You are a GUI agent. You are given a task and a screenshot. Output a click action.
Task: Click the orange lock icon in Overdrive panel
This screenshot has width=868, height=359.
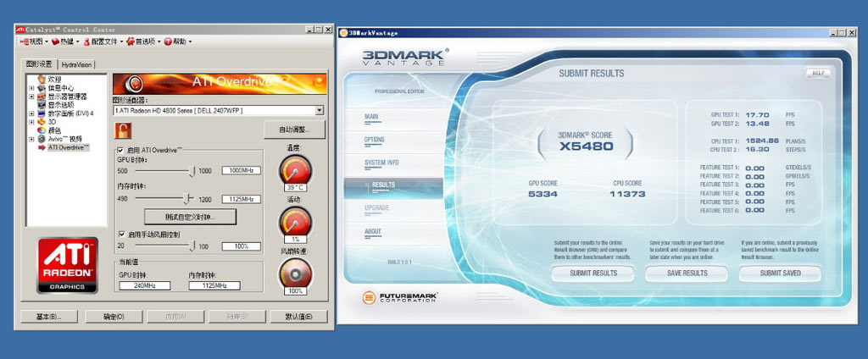coord(123,130)
